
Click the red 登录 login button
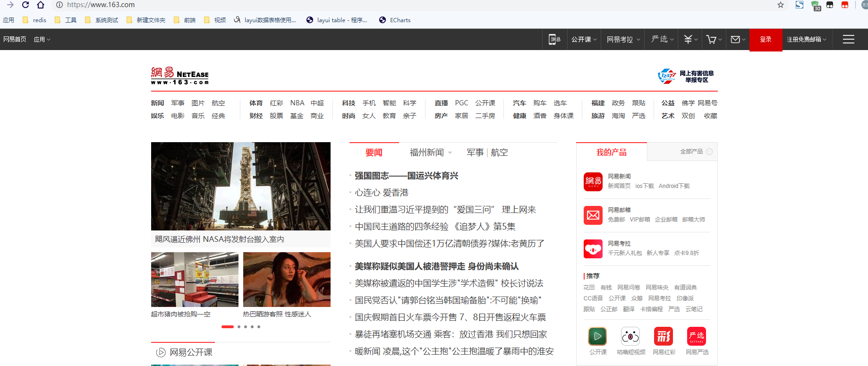pyautogui.click(x=766, y=40)
